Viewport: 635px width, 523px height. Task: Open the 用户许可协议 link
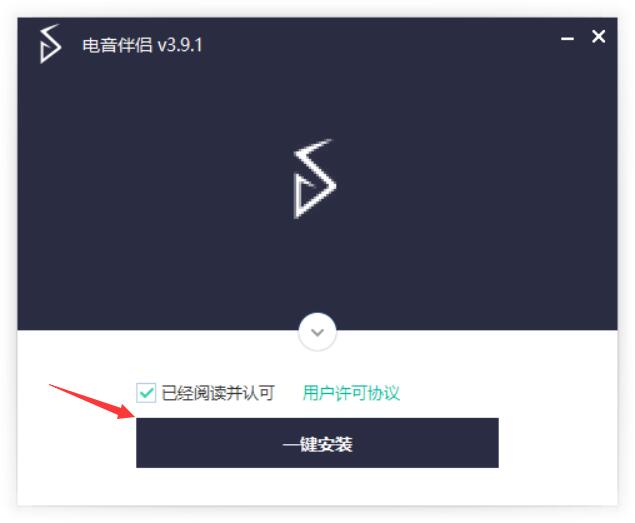pos(351,393)
